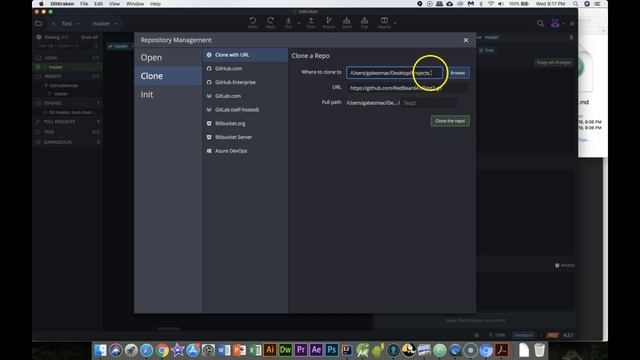Focus the URL input field
640x360 pixels.
tap(407, 88)
